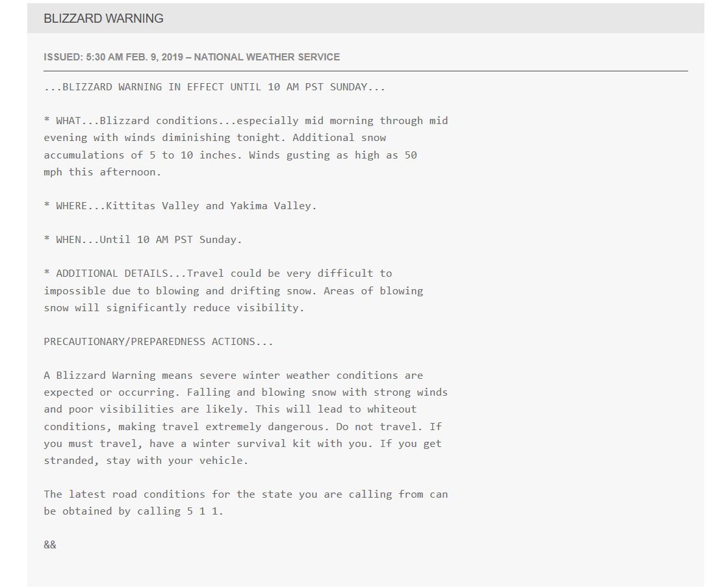Image resolution: width=720 pixels, height=588 pixels.
Task: Click the WHAT...Blizzard conditions line
Action: coord(246,121)
